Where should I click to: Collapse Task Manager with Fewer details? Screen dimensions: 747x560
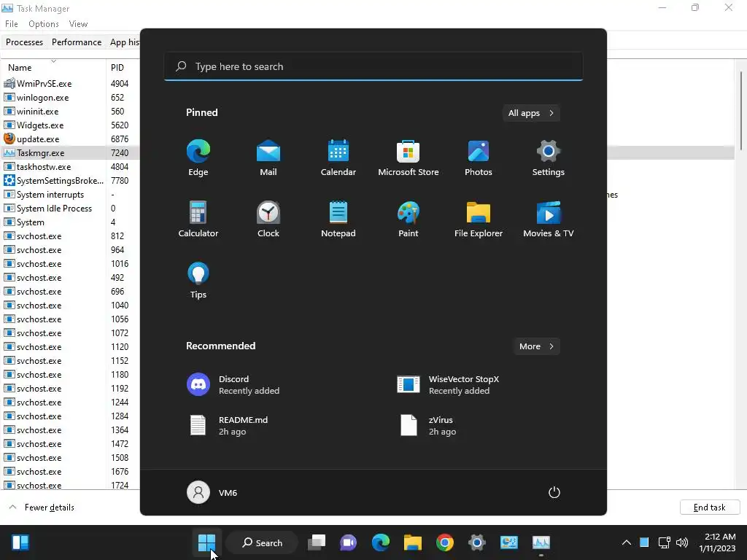42,507
